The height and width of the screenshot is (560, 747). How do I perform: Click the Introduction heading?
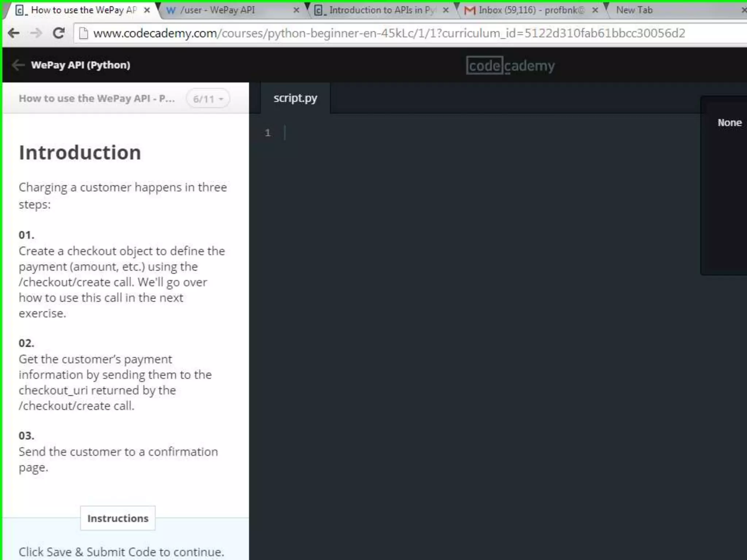click(80, 152)
